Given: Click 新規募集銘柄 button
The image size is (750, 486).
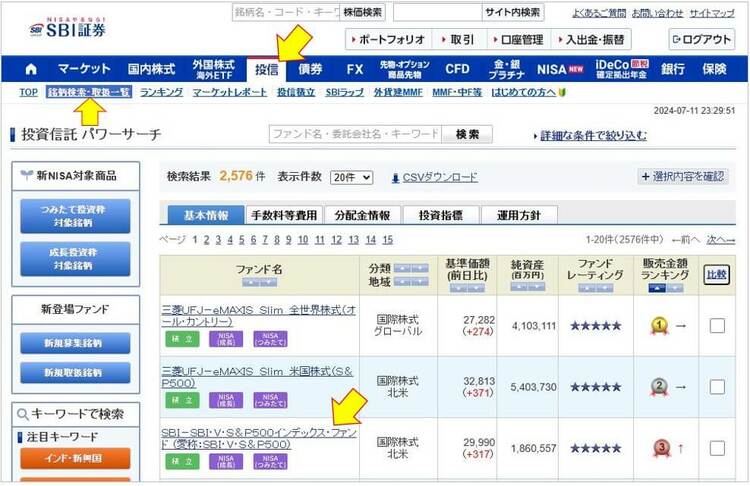Looking at the screenshot, I should (x=75, y=343).
